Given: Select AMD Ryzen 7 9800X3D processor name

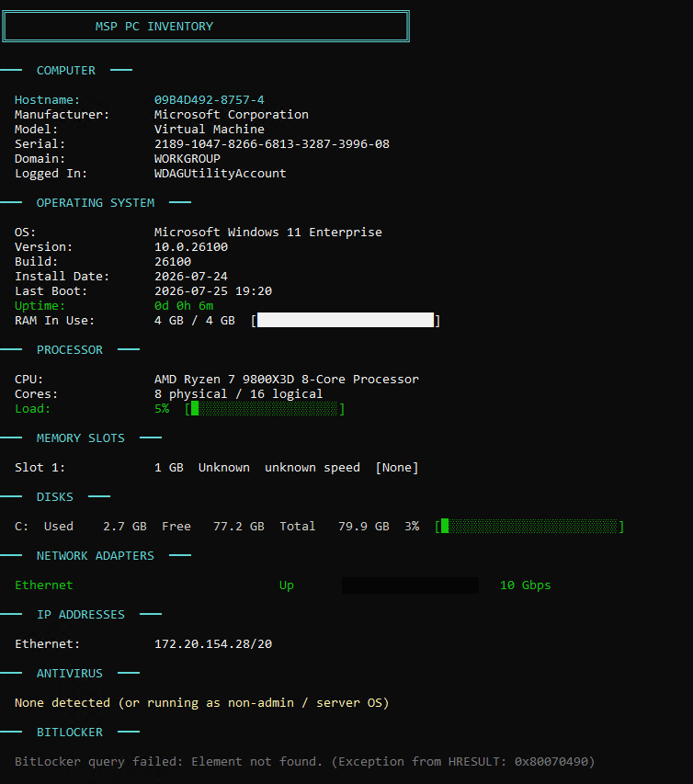Looking at the screenshot, I should [x=287, y=380].
